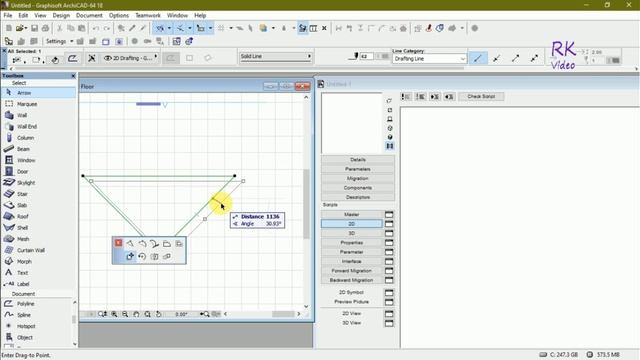Open the Solid Line type dropdown
The image size is (640, 360).
(276, 56)
